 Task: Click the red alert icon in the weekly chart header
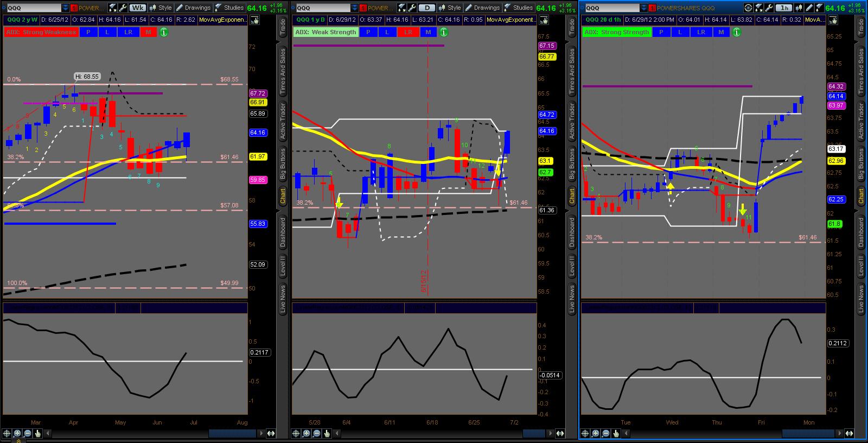click(74, 8)
